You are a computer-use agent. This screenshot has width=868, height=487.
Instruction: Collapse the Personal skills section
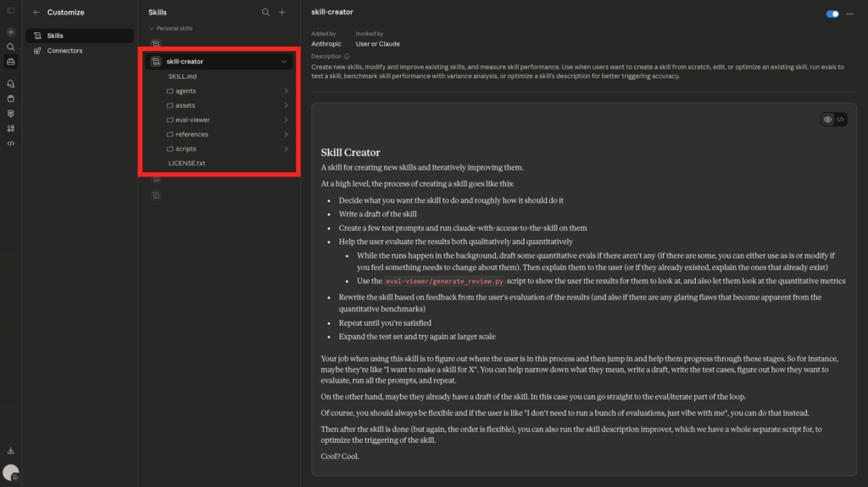pyautogui.click(x=151, y=28)
